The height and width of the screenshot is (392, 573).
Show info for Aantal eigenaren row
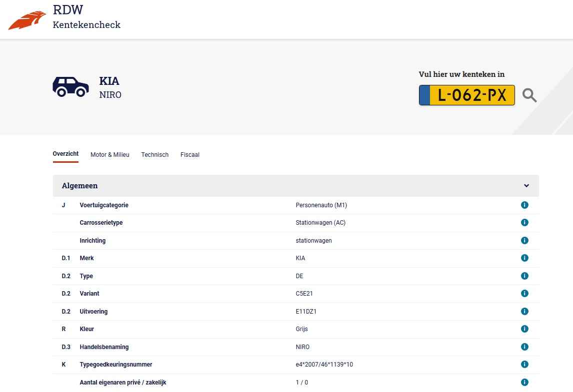point(524,382)
